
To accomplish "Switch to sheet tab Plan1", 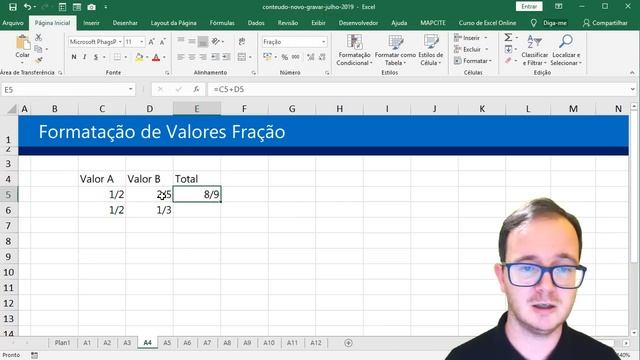I will [62, 343].
